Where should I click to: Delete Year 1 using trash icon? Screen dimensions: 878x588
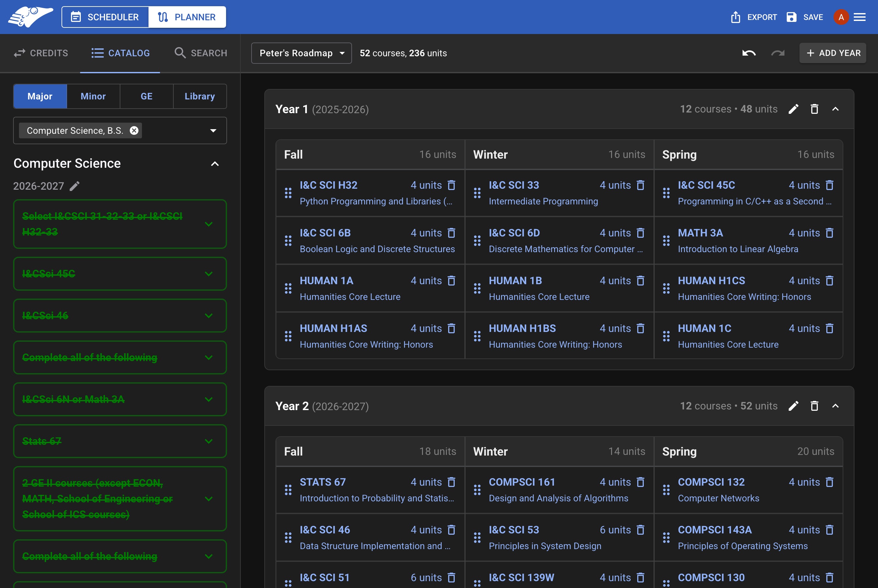pos(814,109)
